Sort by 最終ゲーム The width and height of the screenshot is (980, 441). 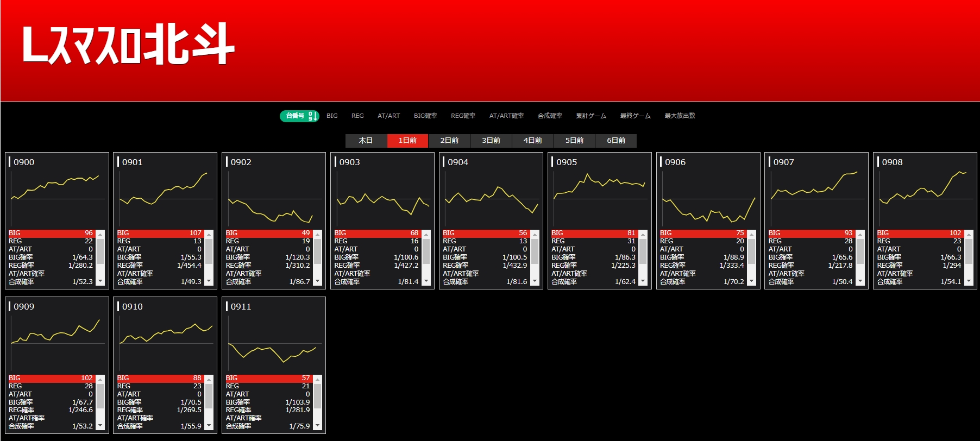point(636,116)
